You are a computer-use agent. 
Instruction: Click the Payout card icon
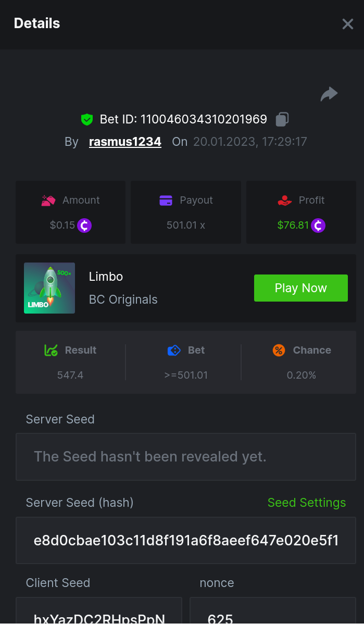click(x=166, y=200)
